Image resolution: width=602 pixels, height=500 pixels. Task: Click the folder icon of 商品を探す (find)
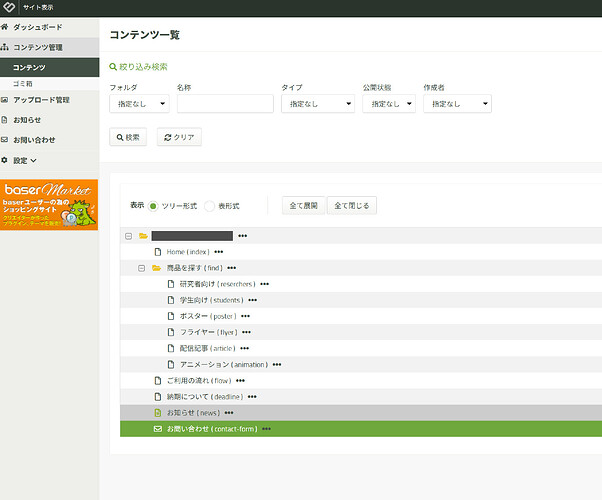pos(156,268)
